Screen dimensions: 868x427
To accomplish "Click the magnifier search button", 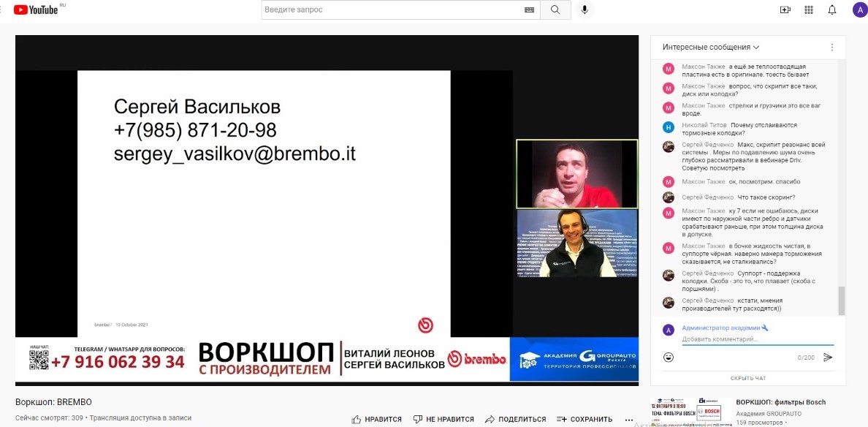I will coord(555,10).
